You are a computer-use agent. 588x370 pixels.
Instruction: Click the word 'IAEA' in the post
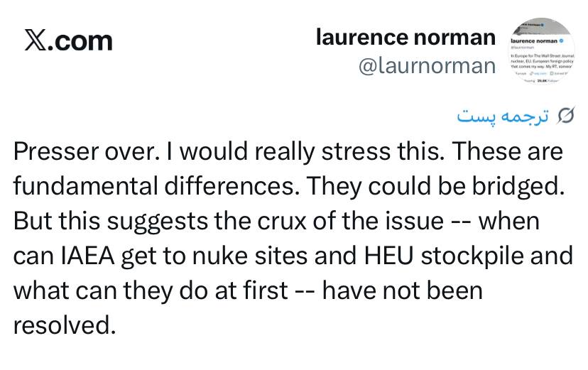click(x=87, y=256)
